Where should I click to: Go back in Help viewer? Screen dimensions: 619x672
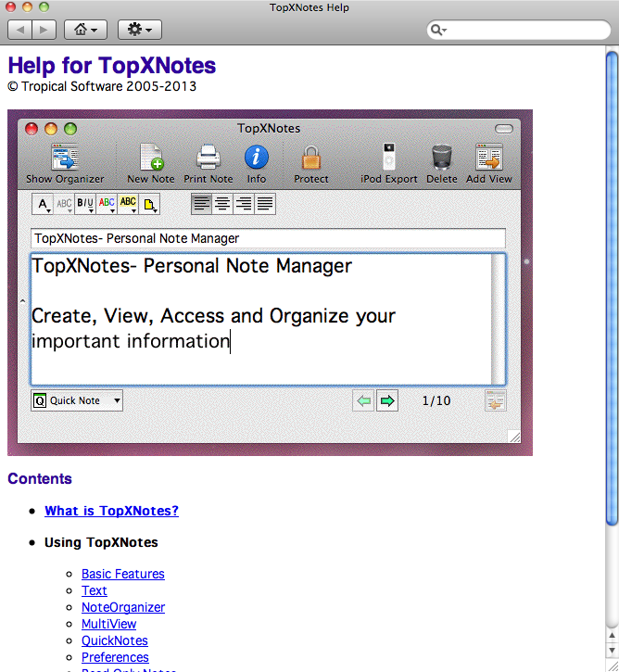pyautogui.click(x=19, y=30)
